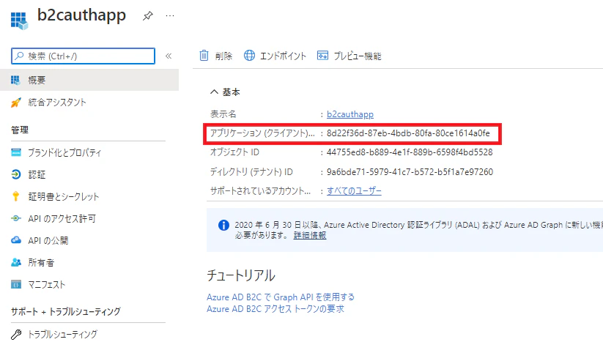This screenshot has width=603, height=364.
Task: Click the マニフェスト icon
Action: click(x=16, y=284)
